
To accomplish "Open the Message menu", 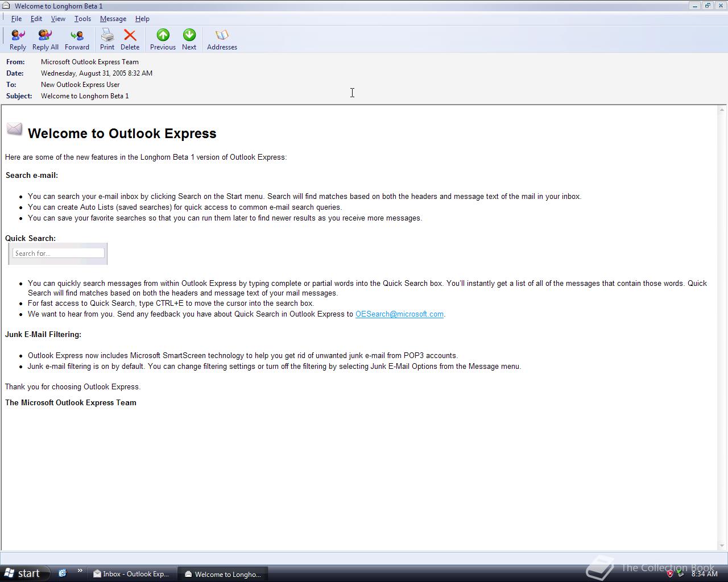I will (113, 19).
